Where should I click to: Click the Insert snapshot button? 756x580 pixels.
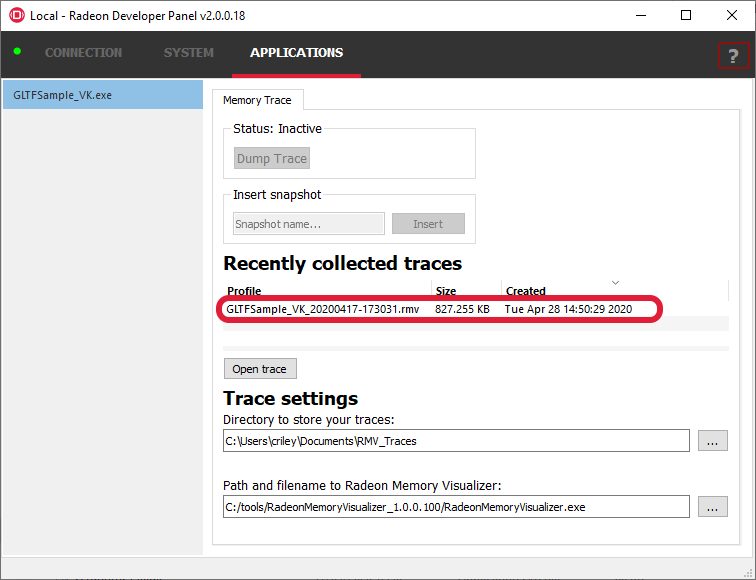(x=427, y=224)
